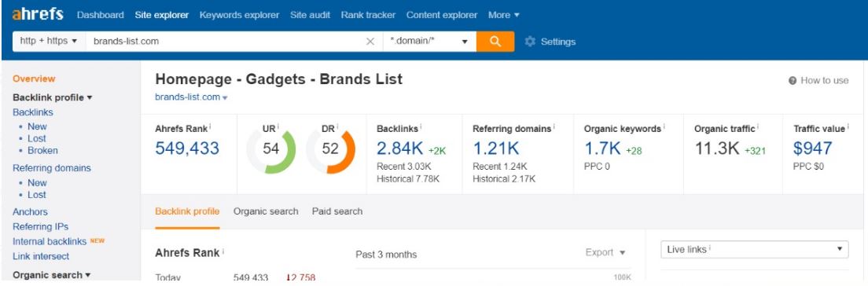This screenshot has width=868, height=286.
Task: Click the orange search magnifier button
Action: coord(495,42)
